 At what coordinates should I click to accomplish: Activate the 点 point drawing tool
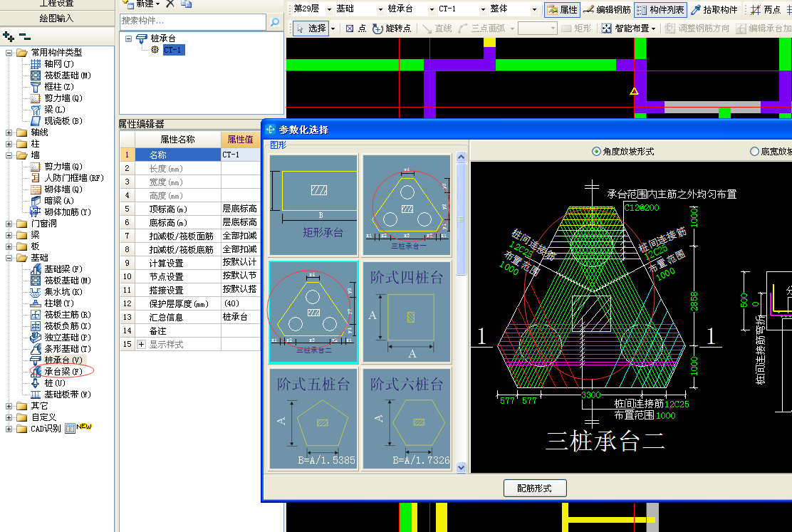point(356,28)
